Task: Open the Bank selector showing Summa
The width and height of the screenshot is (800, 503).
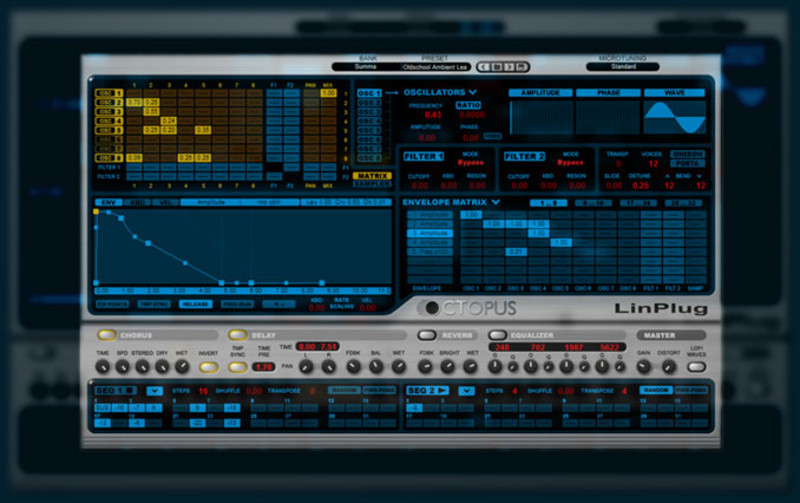Action: point(366,67)
